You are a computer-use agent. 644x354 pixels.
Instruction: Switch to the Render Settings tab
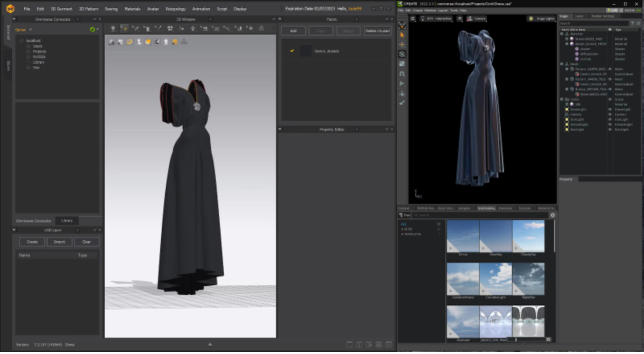click(602, 16)
